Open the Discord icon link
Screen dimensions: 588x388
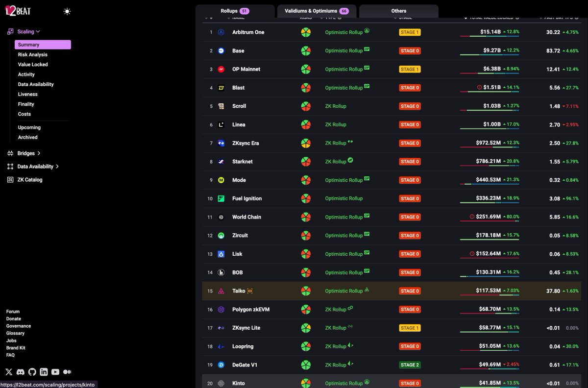point(21,372)
